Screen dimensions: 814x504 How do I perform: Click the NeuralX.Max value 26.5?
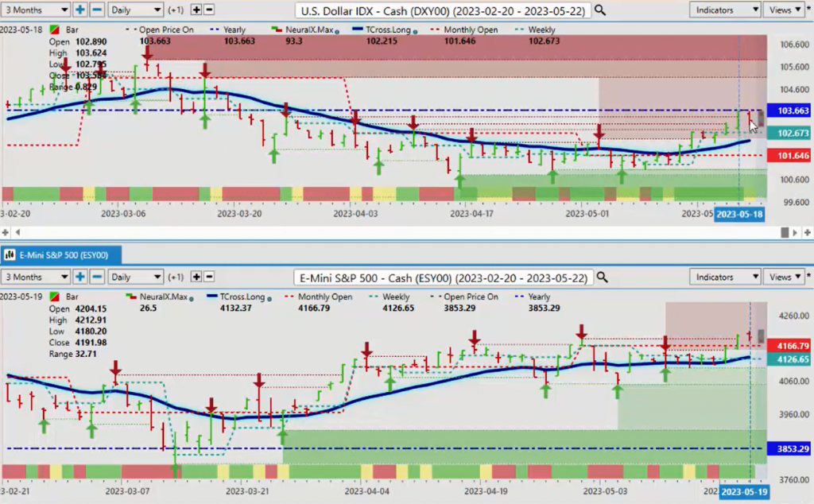tap(148, 308)
